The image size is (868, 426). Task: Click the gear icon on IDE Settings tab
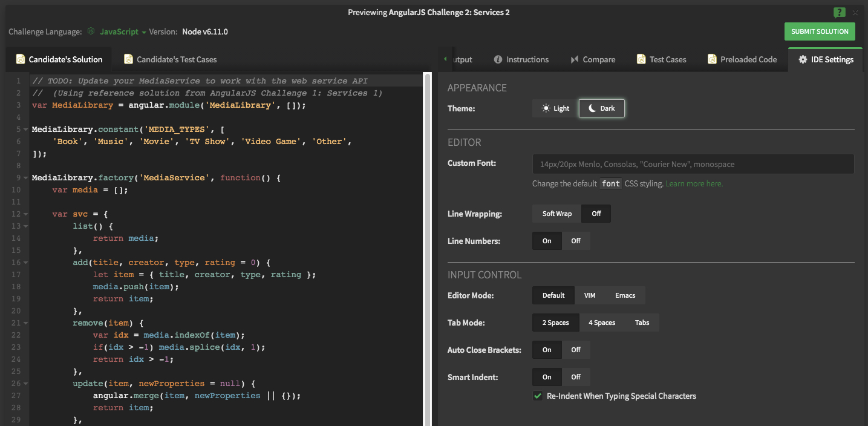coord(803,59)
